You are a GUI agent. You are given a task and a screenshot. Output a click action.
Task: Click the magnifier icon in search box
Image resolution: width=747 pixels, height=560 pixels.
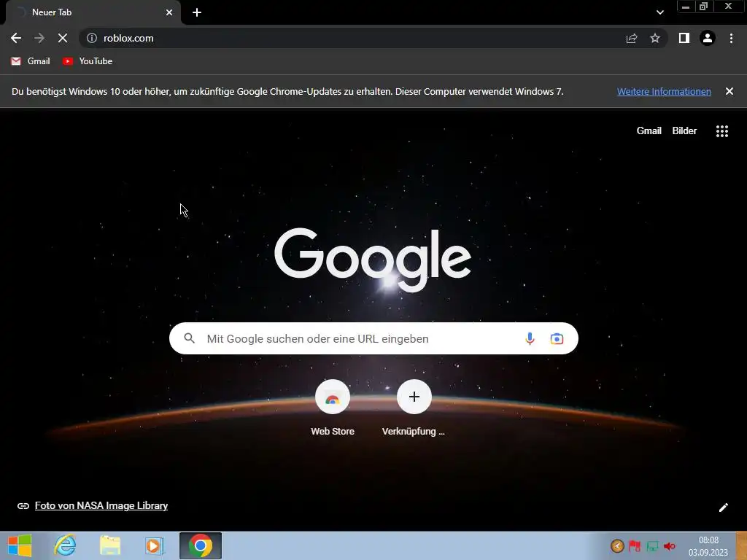tap(189, 338)
